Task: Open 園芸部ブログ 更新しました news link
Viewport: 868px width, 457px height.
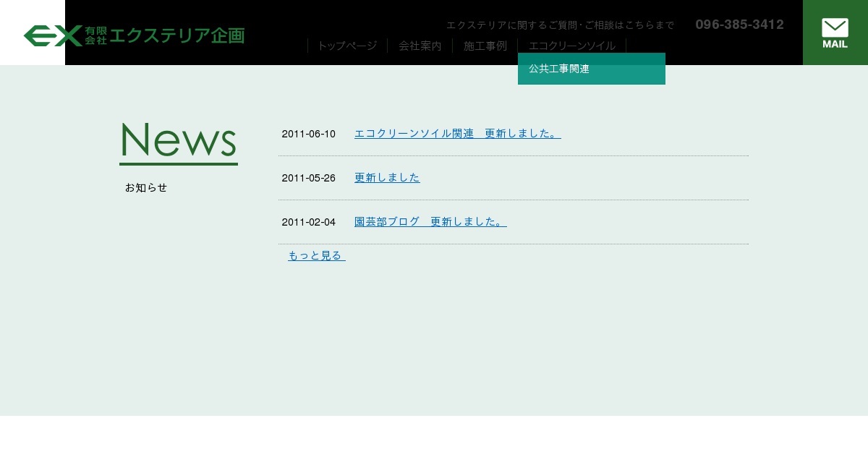Action: click(x=430, y=222)
